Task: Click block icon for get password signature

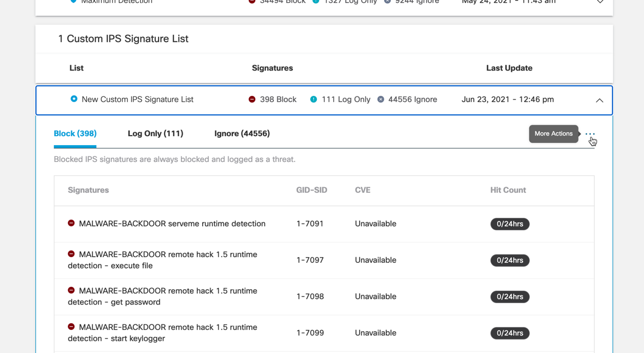Action: coord(71,290)
